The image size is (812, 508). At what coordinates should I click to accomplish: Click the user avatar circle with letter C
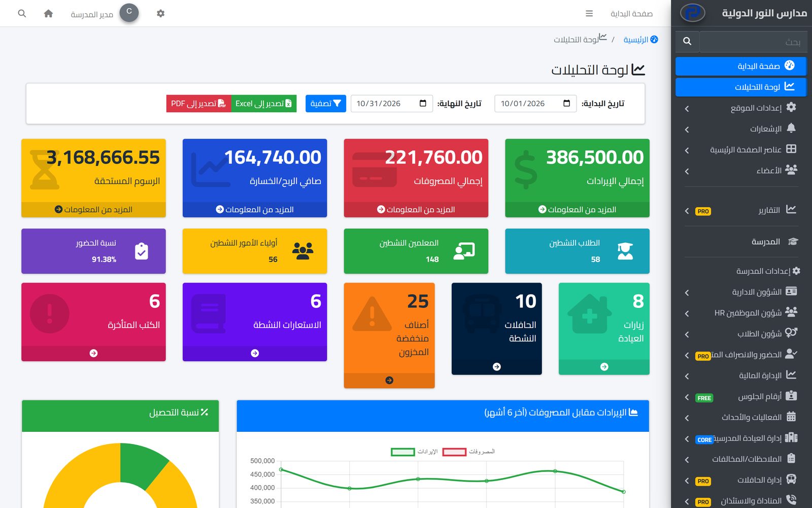[129, 13]
